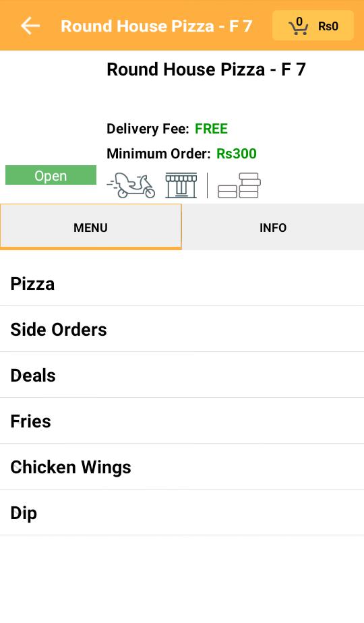Expand the Deals category
364x623 pixels.
click(182, 375)
